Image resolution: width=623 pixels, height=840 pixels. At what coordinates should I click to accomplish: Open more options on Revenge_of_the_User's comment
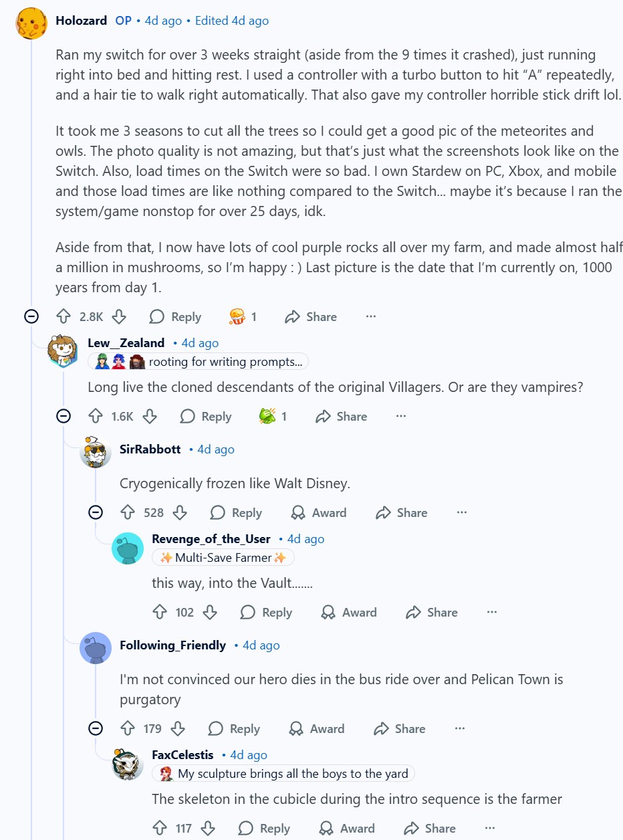click(x=492, y=613)
